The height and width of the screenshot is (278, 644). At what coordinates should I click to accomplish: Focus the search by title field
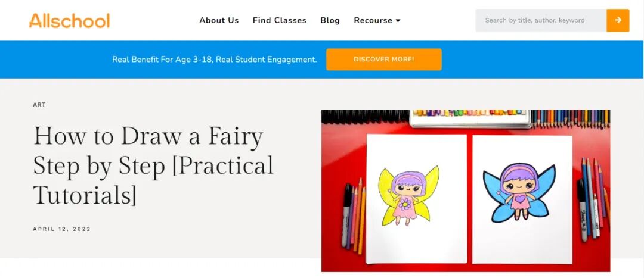click(x=540, y=20)
